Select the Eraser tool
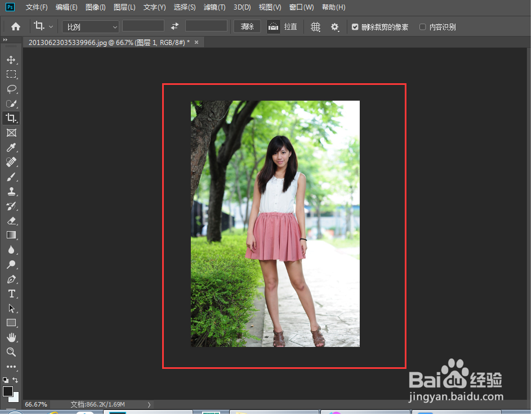 point(11,221)
